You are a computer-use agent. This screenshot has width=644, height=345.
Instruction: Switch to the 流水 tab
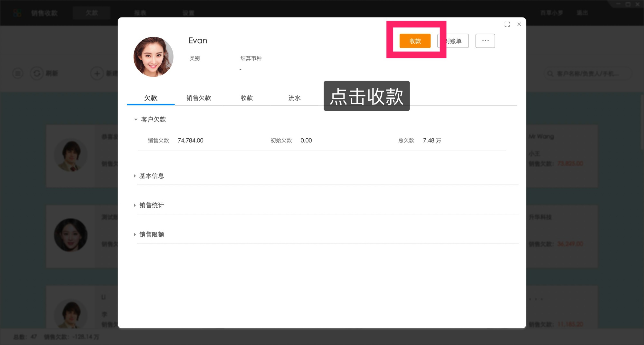[294, 98]
